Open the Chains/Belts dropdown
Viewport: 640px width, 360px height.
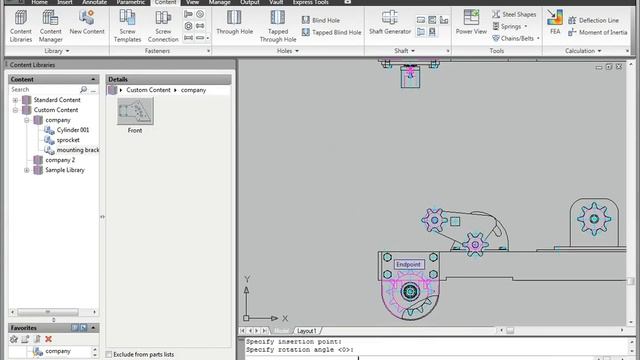click(x=538, y=38)
